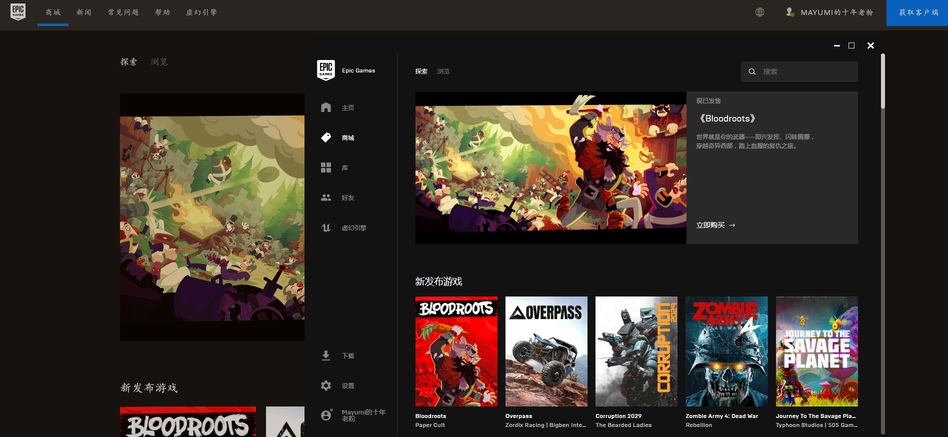Viewport: 948px width, 437px height.
Task: Close the Epic Games launcher window
Action: (870, 46)
